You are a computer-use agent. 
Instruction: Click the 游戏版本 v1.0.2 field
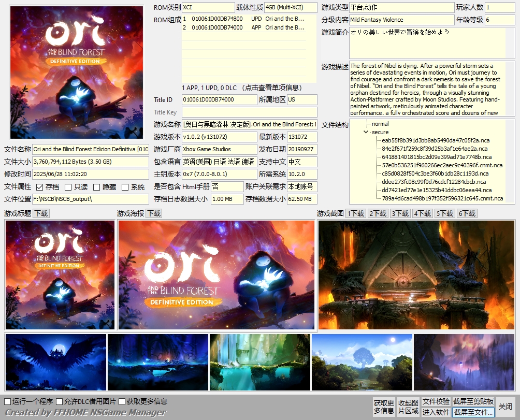(220, 137)
